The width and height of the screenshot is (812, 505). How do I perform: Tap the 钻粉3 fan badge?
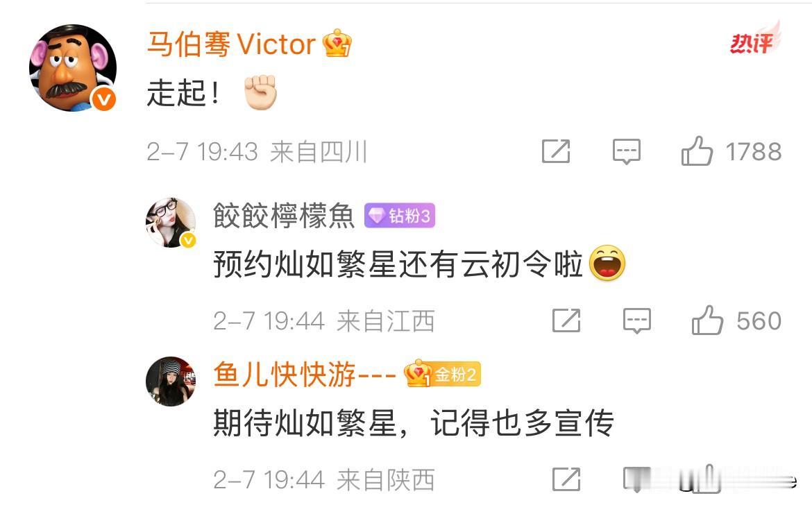(400, 216)
